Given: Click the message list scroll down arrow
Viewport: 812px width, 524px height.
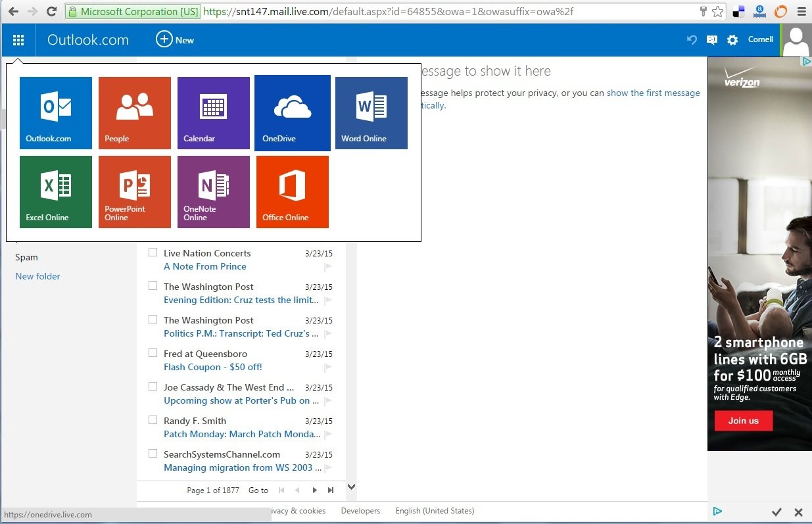Looking at the screenshot, I should pyautogui.click(x=351, y=487).
